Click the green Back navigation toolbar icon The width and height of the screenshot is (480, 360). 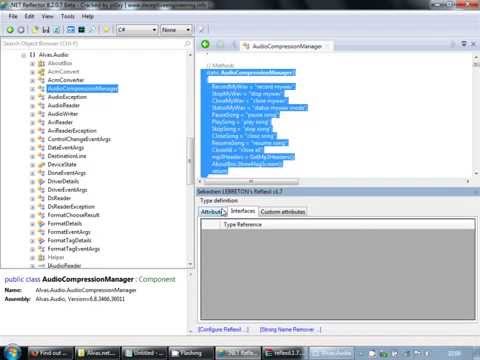[10, 30]
